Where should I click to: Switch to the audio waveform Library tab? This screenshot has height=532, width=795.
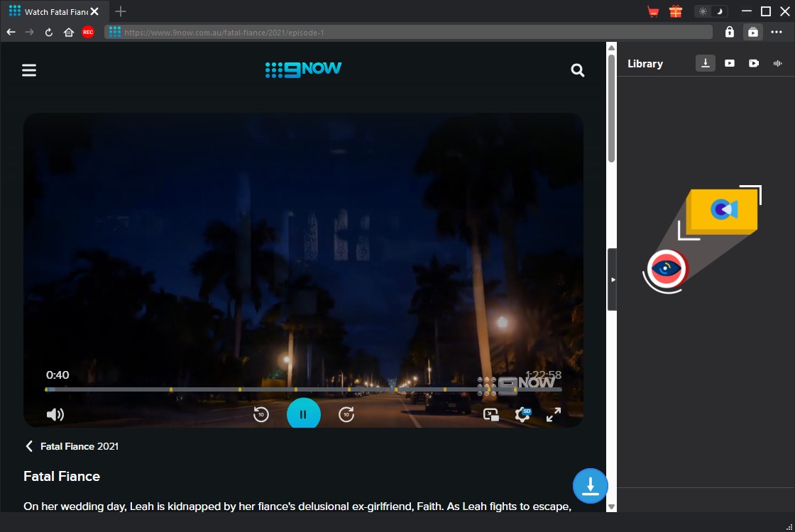coord(777,63)
